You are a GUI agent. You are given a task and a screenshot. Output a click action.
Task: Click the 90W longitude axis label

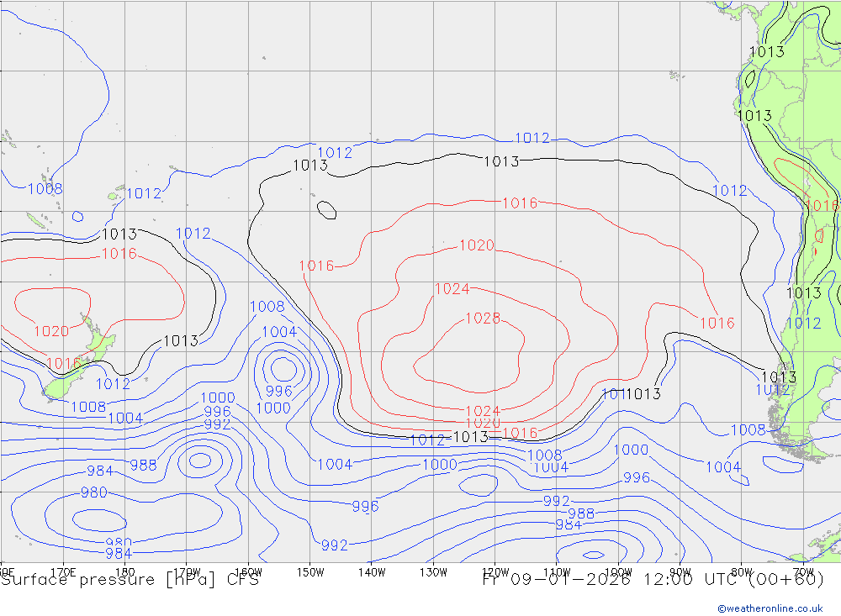coord(680,571)
